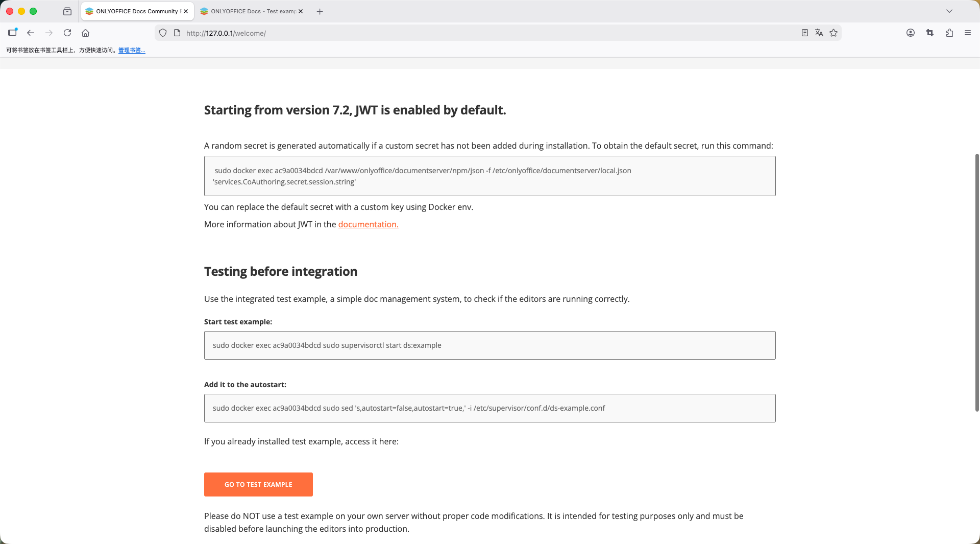
Task: Close the ONLYOFFICE Docs Community tab
Action: coord(186,11)
